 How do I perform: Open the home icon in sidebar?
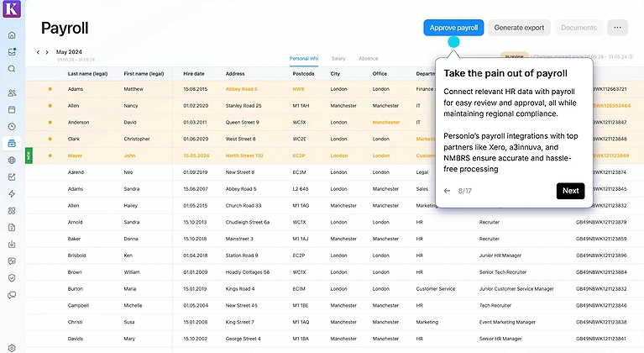point(12,35)
